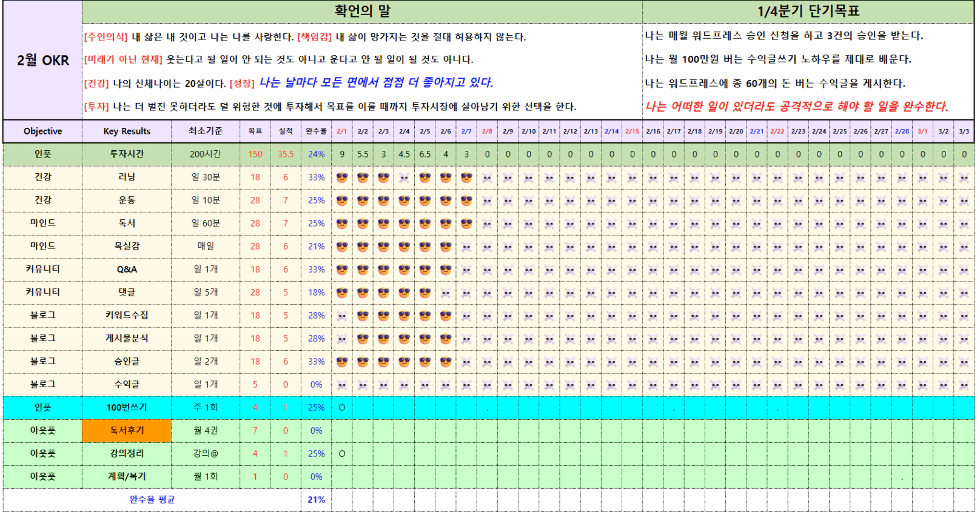Select the 댓글 row skull icon under 2/6
This screenshot has height=512, width=980.
(x=446, y=293)
